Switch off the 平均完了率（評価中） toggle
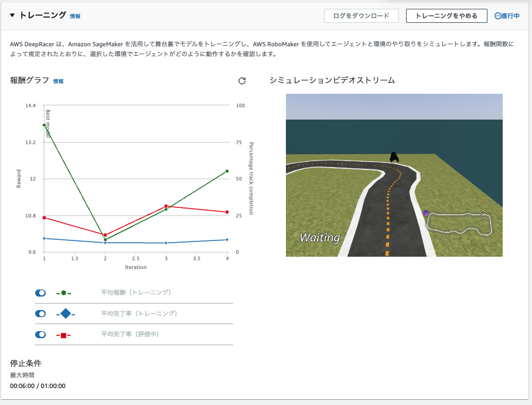This screenshot has width=532, height=405. point(40,334)
